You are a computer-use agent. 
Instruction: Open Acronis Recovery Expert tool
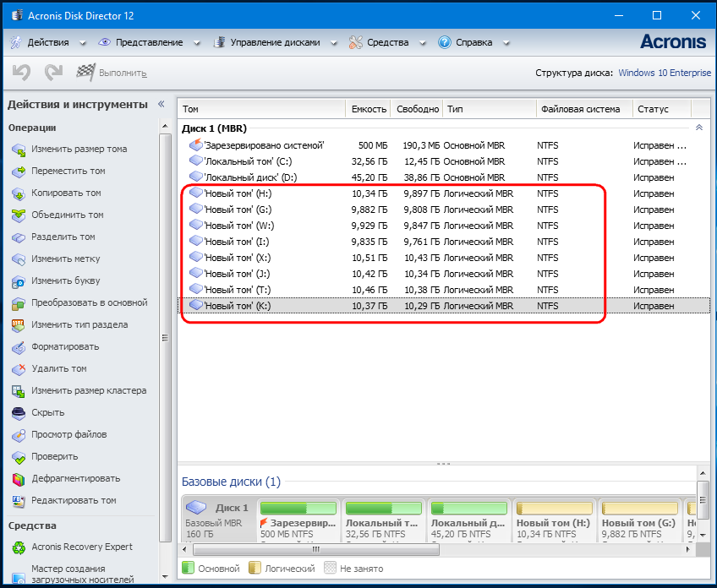pos(83,547)
